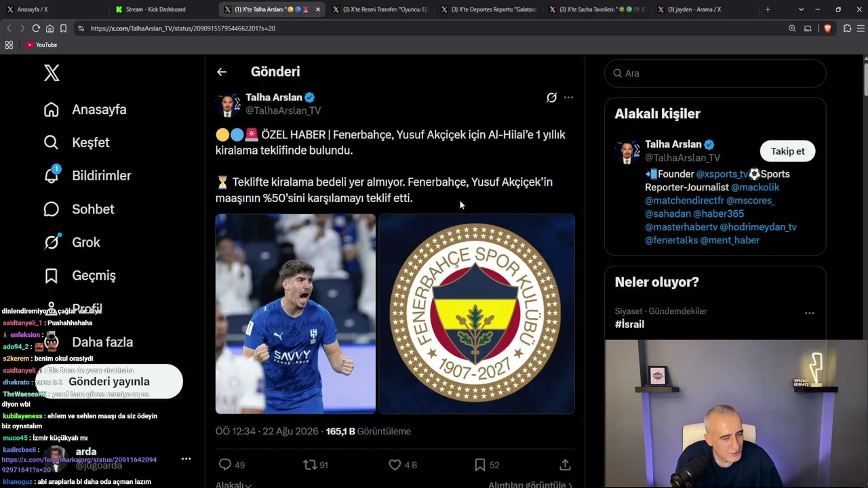Switch to jayden - Arama / X tab
868x488 pixels.
coord(705,9)
